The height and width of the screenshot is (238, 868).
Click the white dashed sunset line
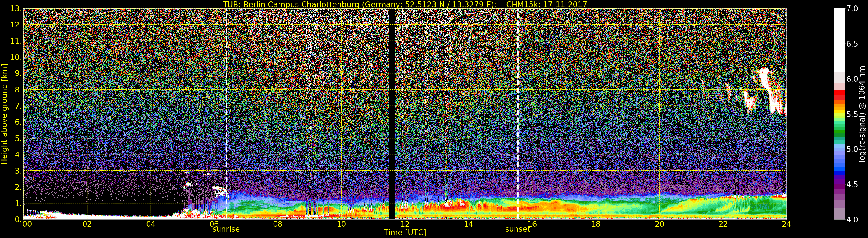[x=518, y=101]
